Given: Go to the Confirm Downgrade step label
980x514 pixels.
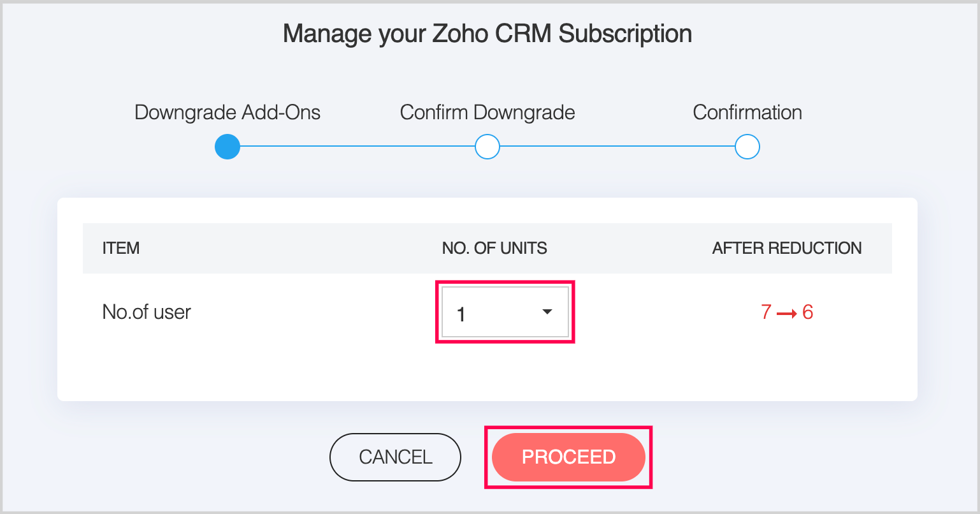Looking at the screenshot, I should [487, 113].
